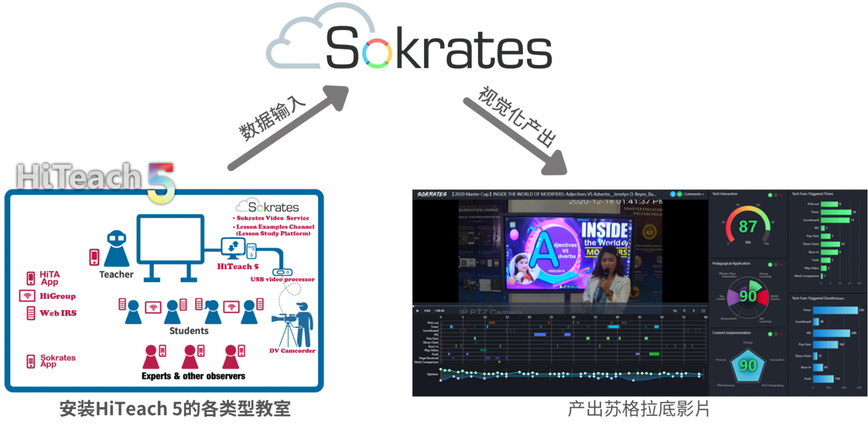This screenshot has width=868, height=426.
Task: Go to previous segment with left chevron
Action: 684,311
